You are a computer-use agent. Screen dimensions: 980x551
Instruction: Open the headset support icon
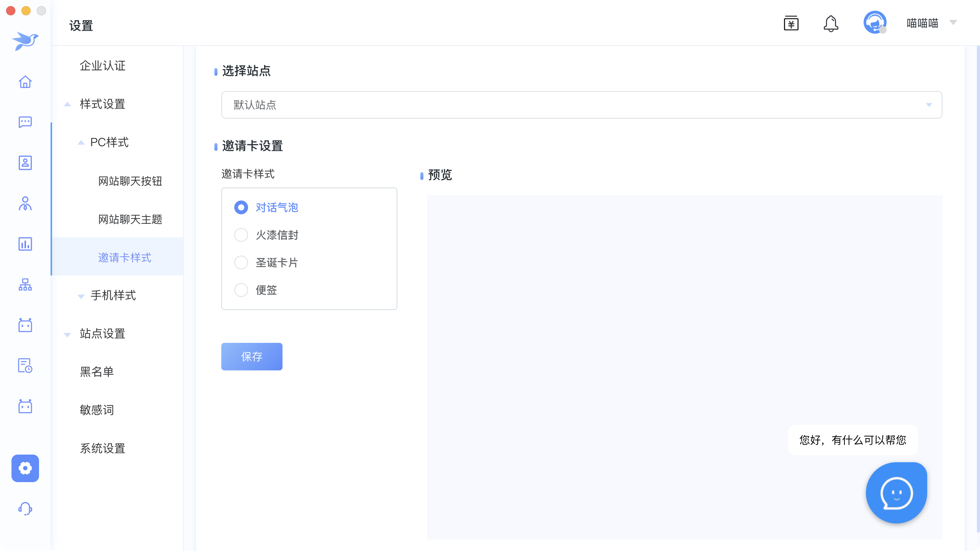(25, 509)
